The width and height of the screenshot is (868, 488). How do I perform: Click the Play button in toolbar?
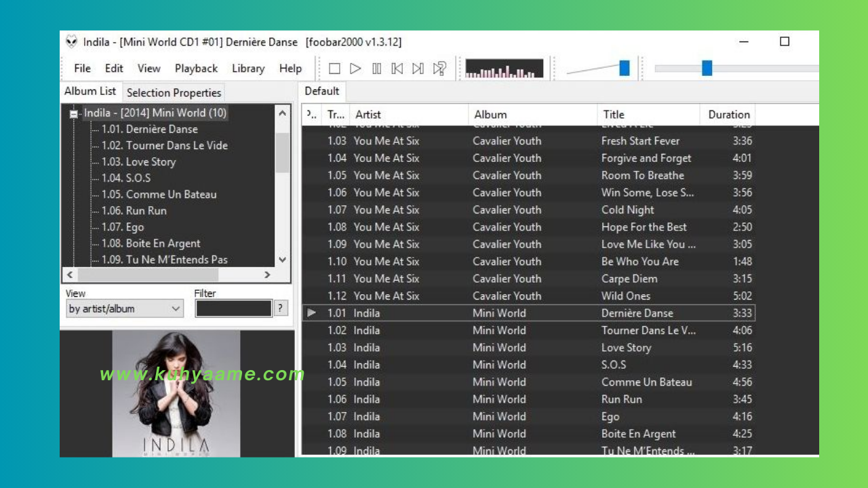355,68
